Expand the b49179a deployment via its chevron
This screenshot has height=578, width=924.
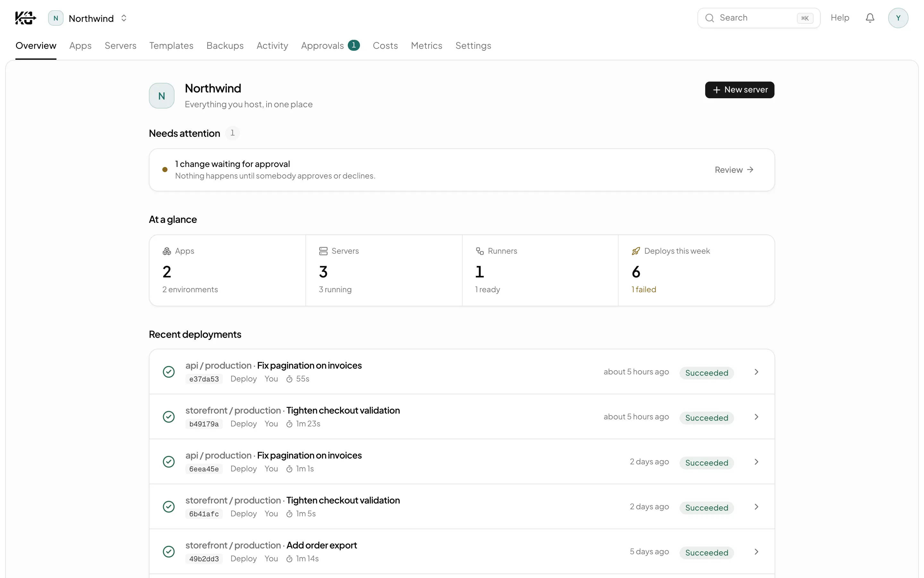(x=757, y=417)
